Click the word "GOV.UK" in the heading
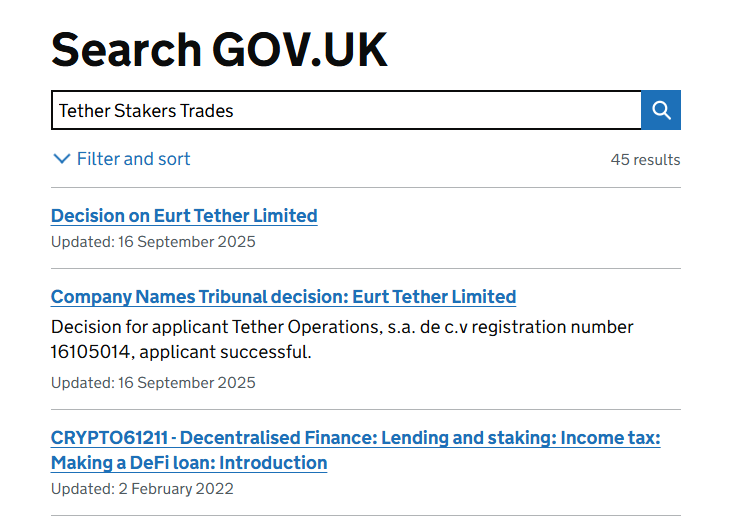This screenshot has width=733, height=516. (300, 49)
